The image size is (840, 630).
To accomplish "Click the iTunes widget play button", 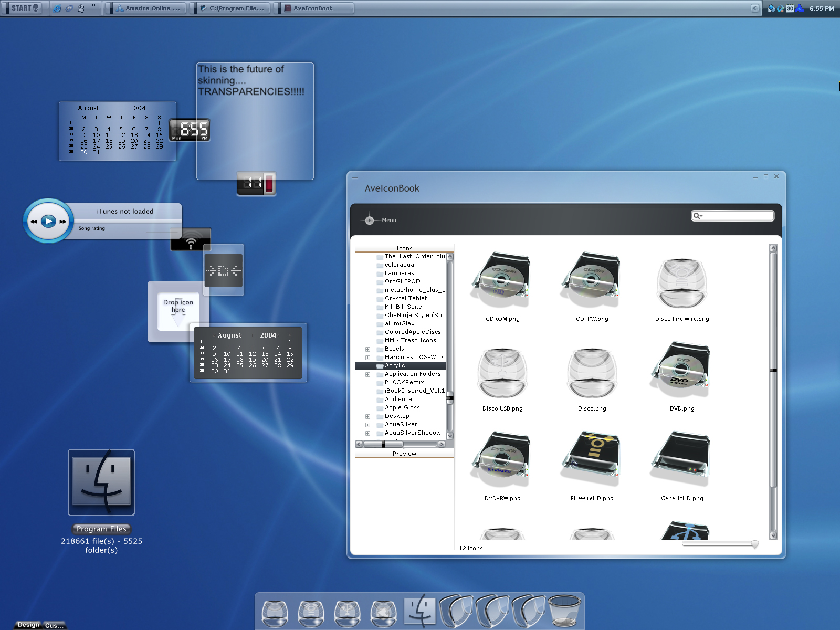I will tap(48, 221).
